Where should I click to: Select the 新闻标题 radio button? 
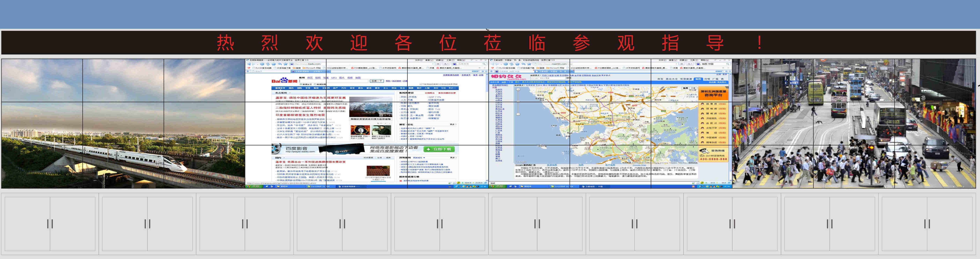click(315, 84)
